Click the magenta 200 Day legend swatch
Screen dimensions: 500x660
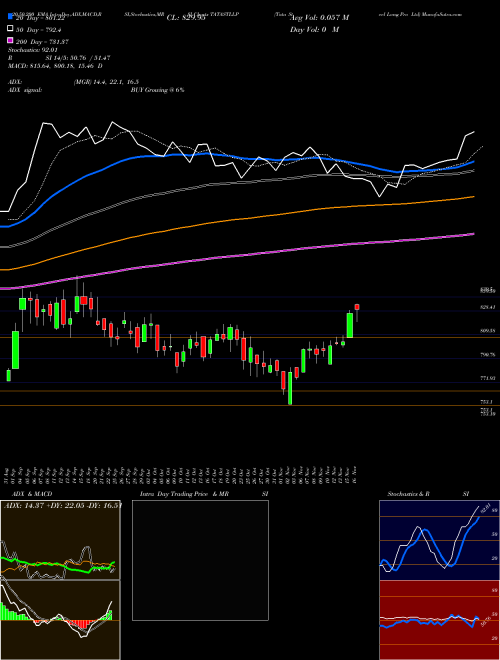[x=10, y=41]
